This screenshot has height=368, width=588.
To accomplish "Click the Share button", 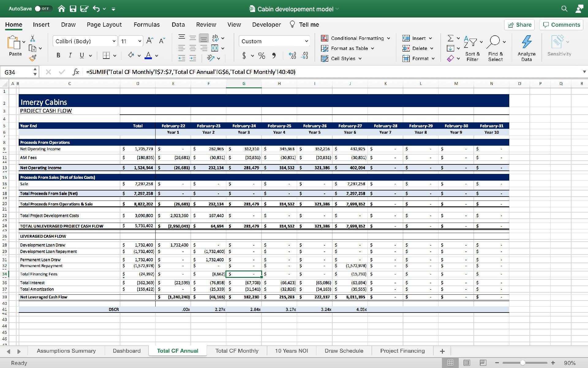I will (519, 25).
